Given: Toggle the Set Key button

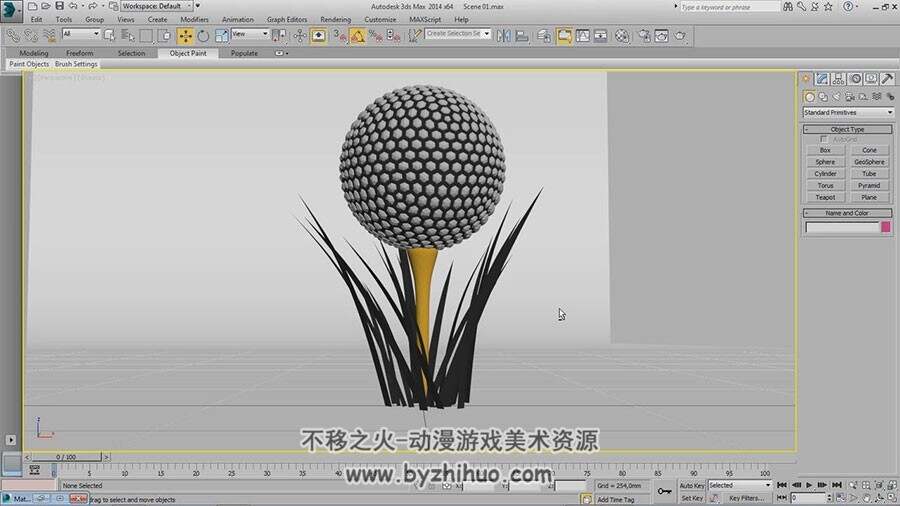Looking at the screenshot, I should 691,499.
